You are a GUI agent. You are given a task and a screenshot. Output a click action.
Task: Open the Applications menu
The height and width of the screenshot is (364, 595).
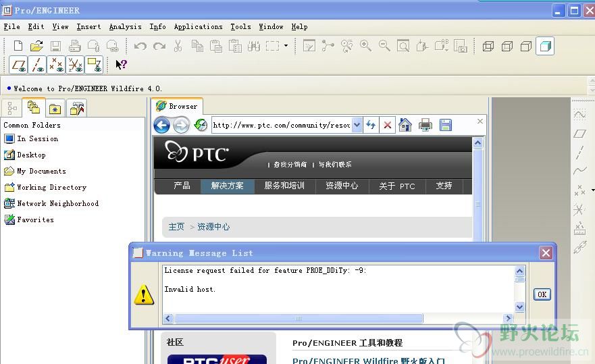pyautogui.click(x=198, y=26)
